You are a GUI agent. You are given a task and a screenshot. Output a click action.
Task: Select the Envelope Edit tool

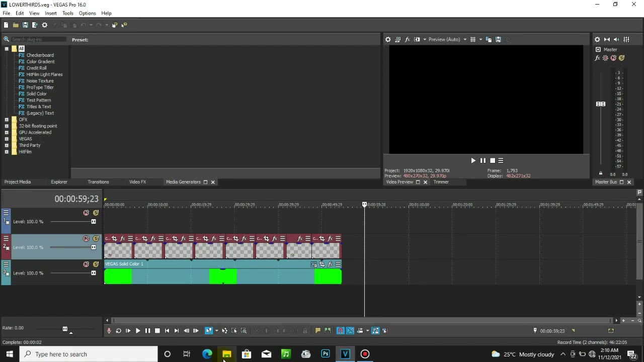224,330
